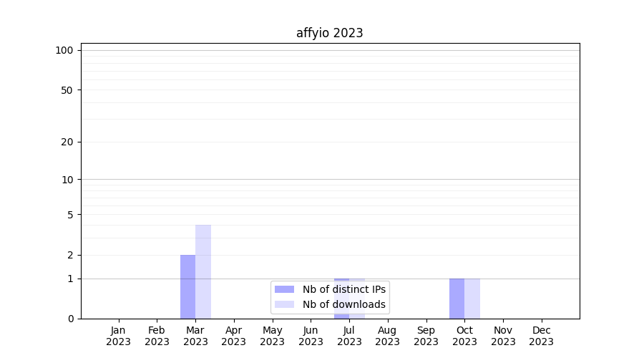
Task: Click the Jan 2023 x-axis label
Action: 119,336
